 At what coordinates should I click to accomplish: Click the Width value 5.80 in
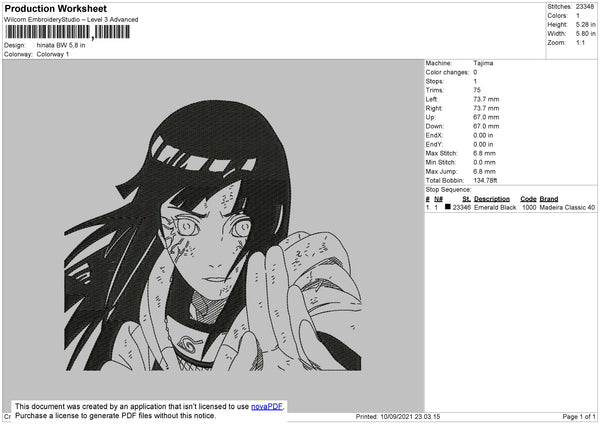coord(585,34)
